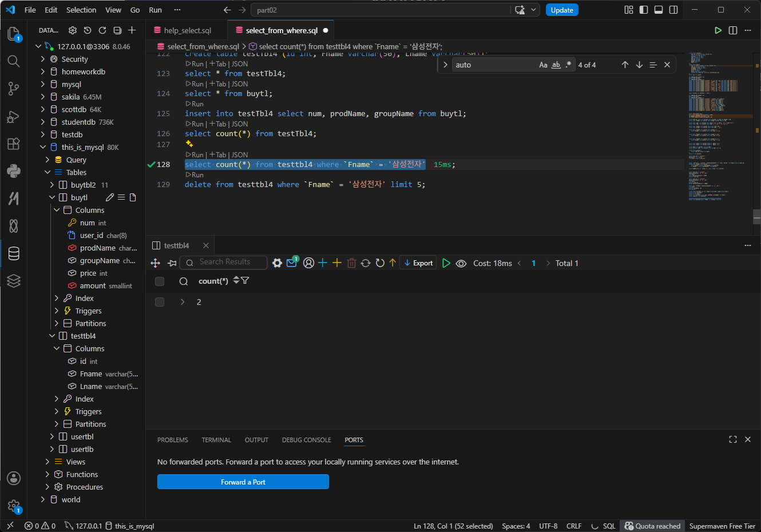Go to next search match arrow
The height and width of the screenshot is (532, 761).
point(639,65)
